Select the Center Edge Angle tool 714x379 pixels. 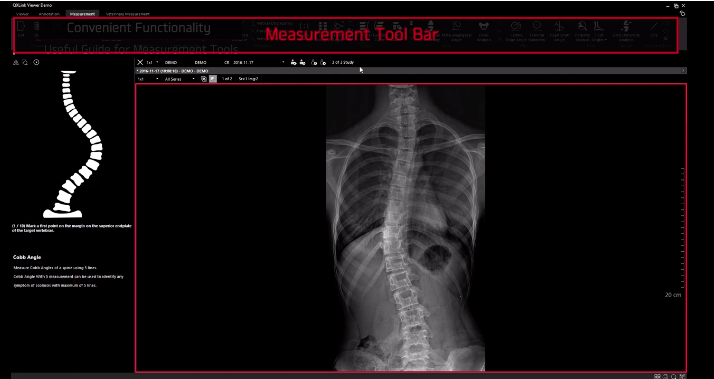tap(515, 31)
